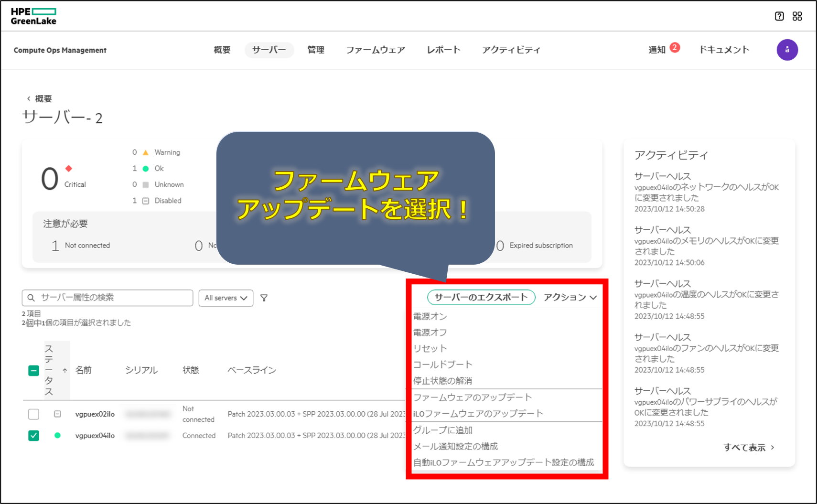Screen dimensions: 817x504
Task: Click the green Ok circle icon
Action: (x=146, y=169)
